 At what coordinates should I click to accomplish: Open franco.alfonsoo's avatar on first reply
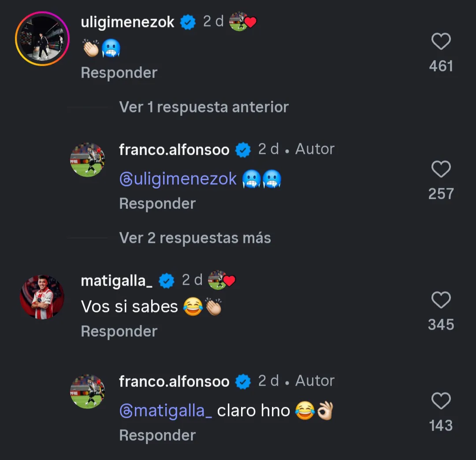coord(88,160)
